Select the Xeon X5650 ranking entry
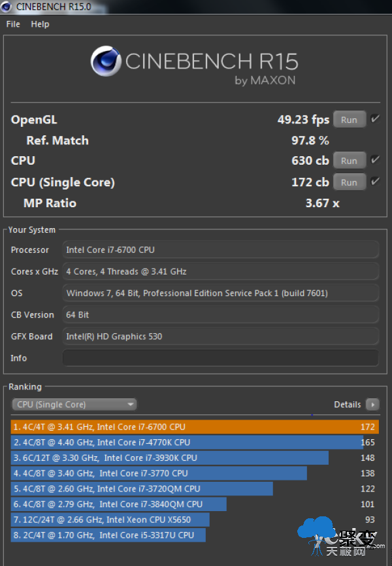392x566 pixels. click(111, 520)
